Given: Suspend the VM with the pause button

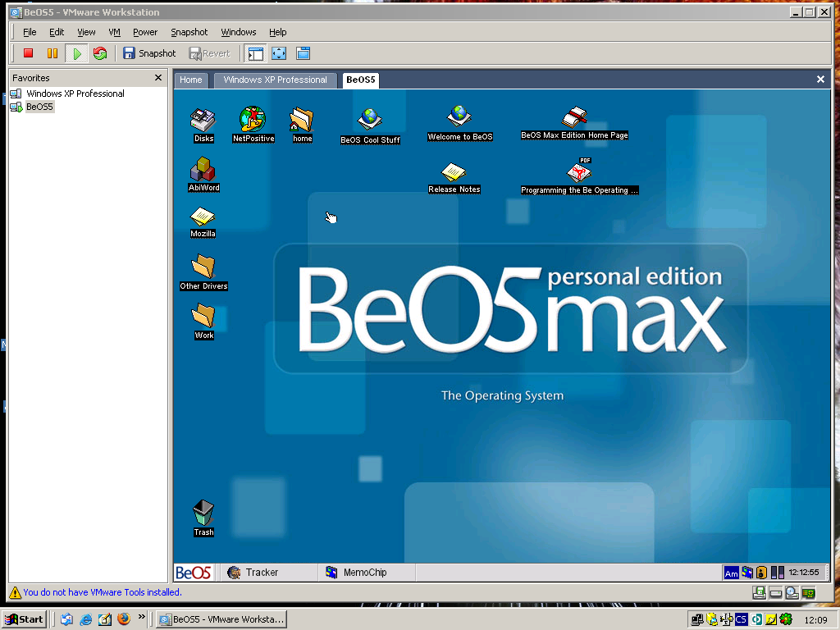Looking at the screenshot, I should tap(52, 53).
